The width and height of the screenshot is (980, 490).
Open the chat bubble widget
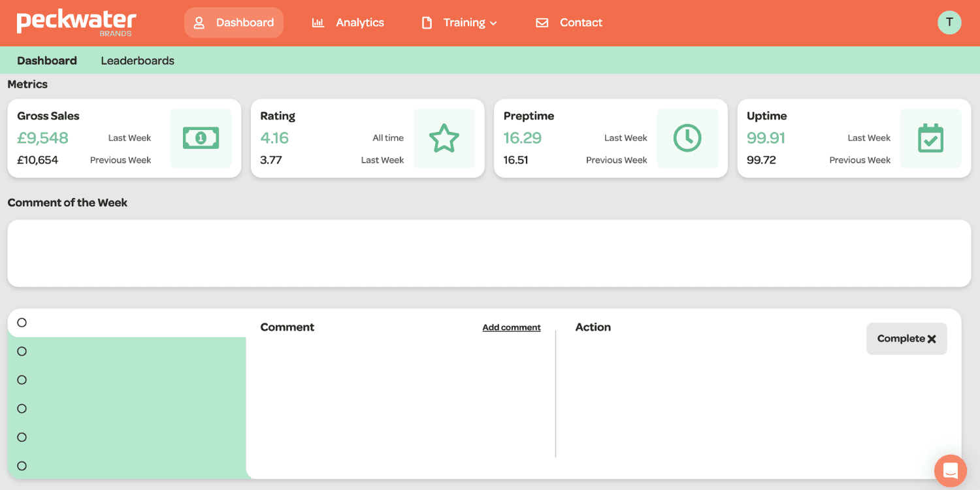point(950,470)
